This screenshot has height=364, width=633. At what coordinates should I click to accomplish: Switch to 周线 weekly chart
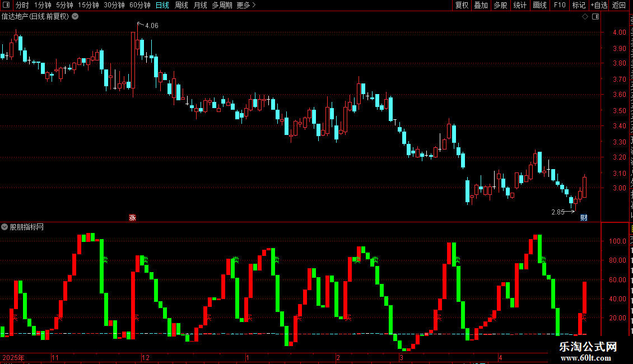tap(181, 5)
